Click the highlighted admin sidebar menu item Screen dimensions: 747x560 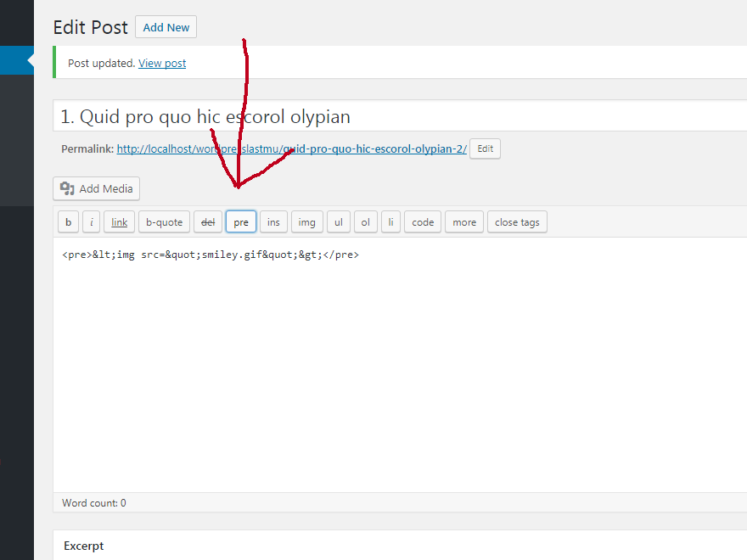point(17,60)
